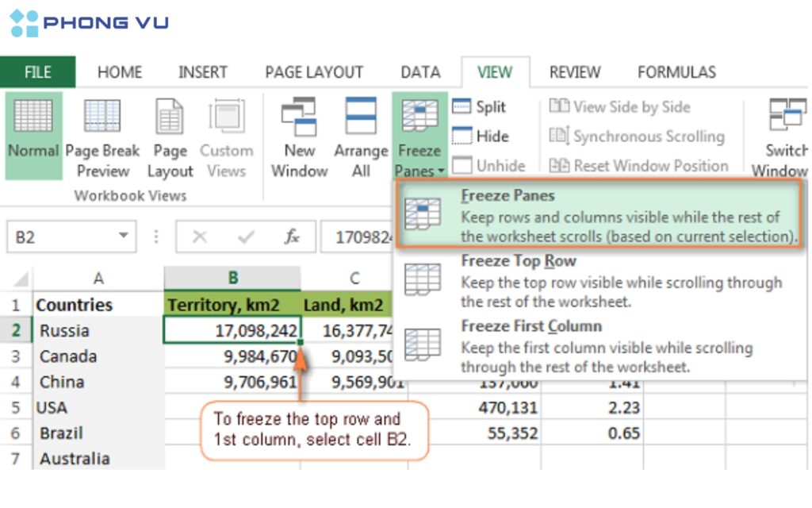Click cell containing 0.65
This screenshot has height=508, width=812.
point(592,433)
